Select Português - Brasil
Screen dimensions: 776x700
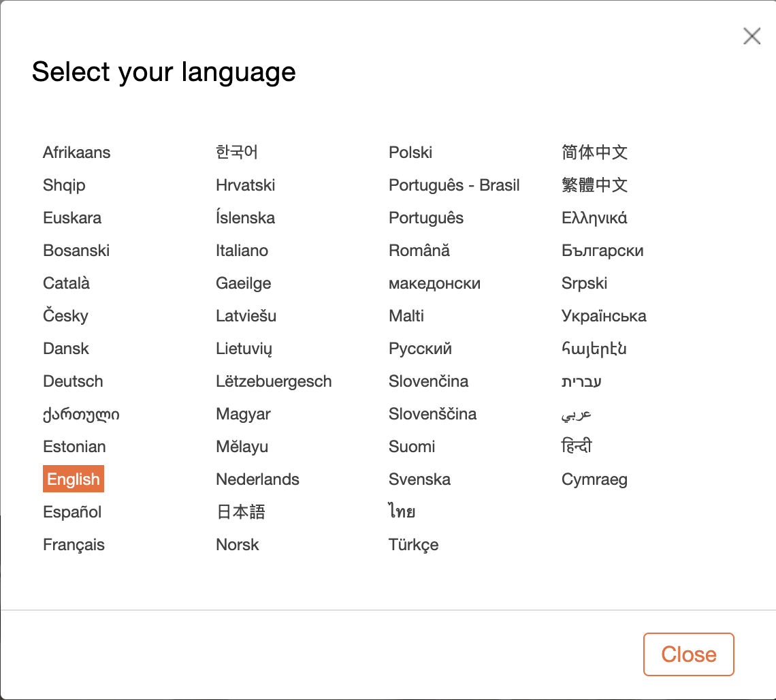click(454, 185)
